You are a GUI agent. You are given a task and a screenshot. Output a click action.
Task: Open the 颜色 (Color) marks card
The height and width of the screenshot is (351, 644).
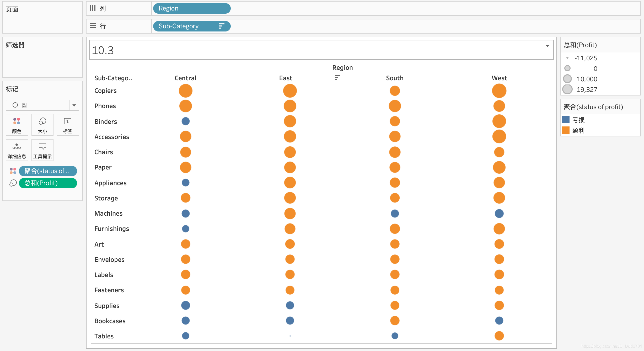[x=17, y=125]
